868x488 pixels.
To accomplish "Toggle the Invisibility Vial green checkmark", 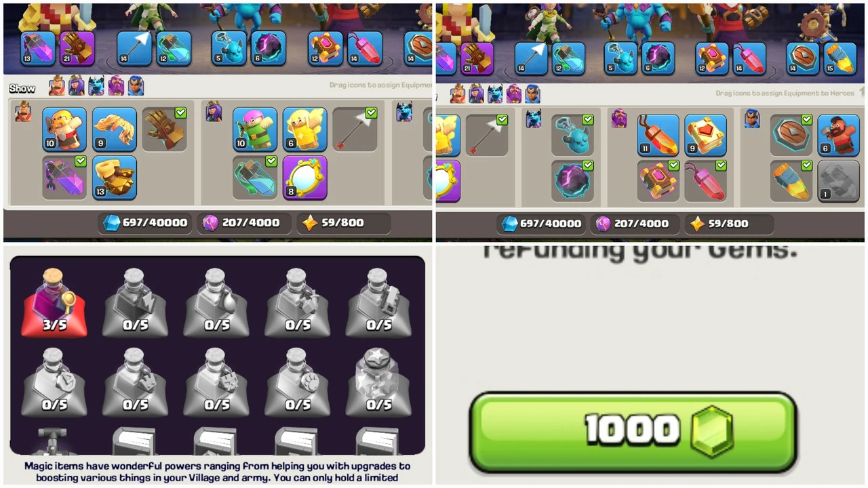I will coord(271,161).
